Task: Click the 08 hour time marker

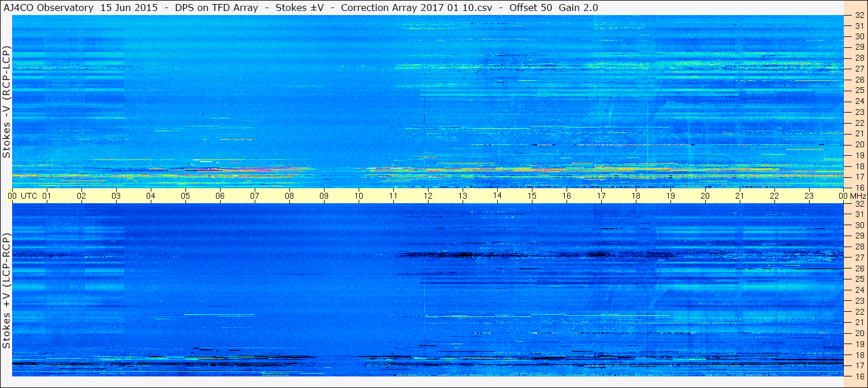Action: pos(289,196)
